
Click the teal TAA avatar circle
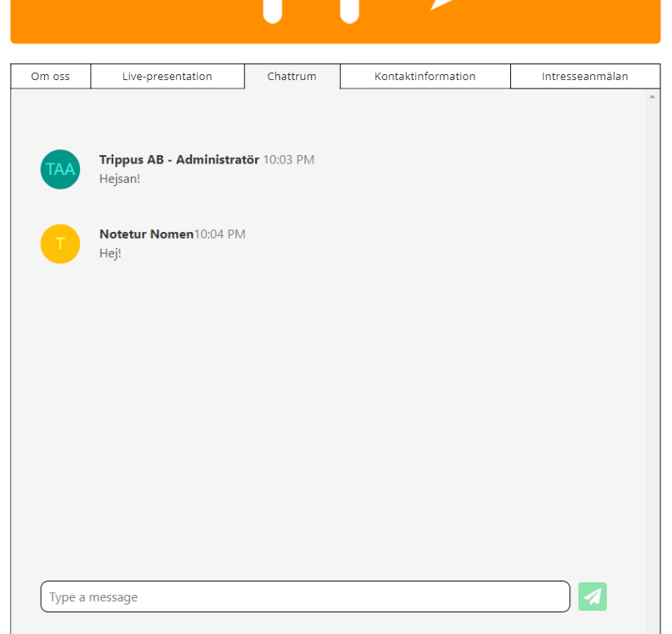coord(60,169)
